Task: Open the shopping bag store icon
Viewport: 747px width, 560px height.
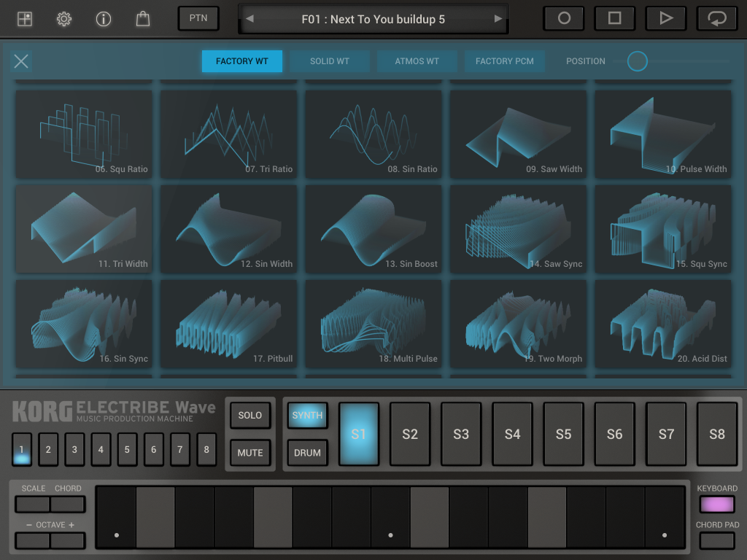Action: [143, 19]
